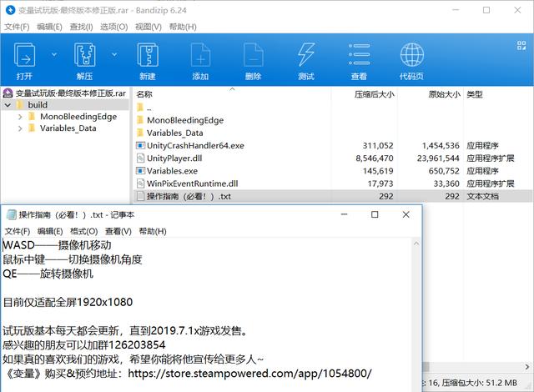Select UnityPlayer.dll in the file list
The height and width of the screenshot is (392, 534).
click(174, 158)
